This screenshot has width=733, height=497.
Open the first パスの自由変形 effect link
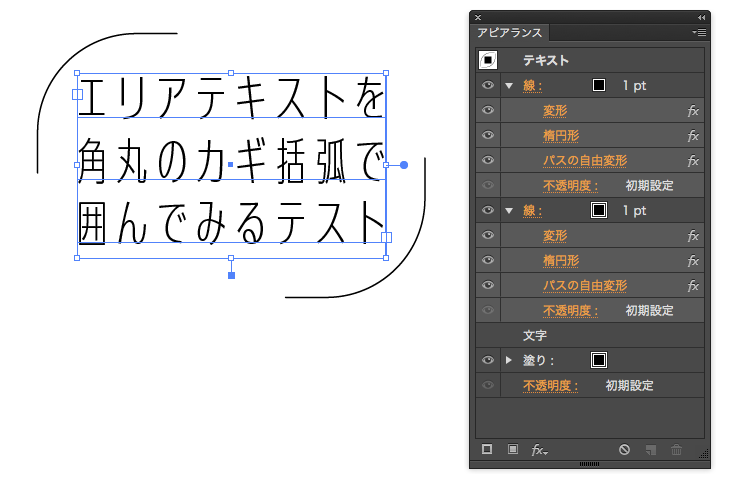[x=585, y=161]
